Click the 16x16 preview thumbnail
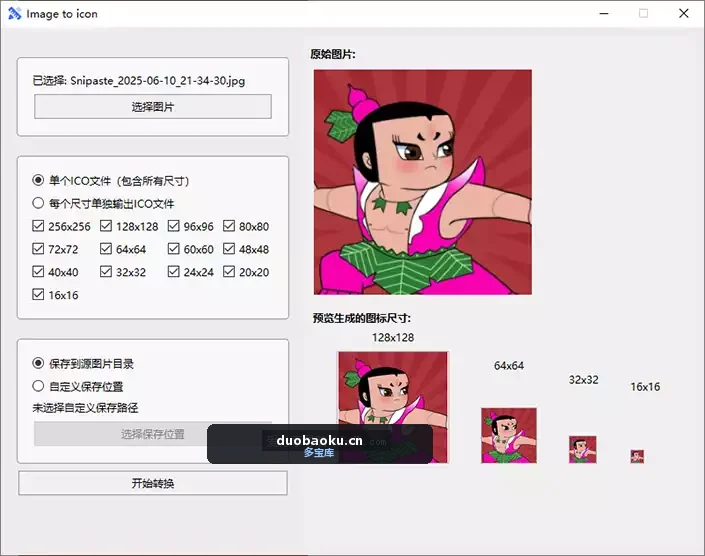Screen dimensions: 705x556 (x=637, y=457)
